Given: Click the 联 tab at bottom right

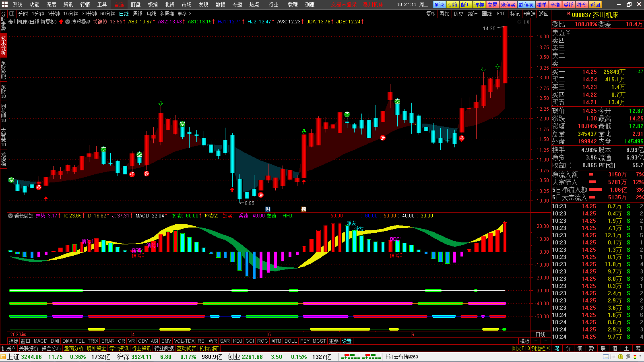Looking at the screenshot, I should tap(603, 348).
